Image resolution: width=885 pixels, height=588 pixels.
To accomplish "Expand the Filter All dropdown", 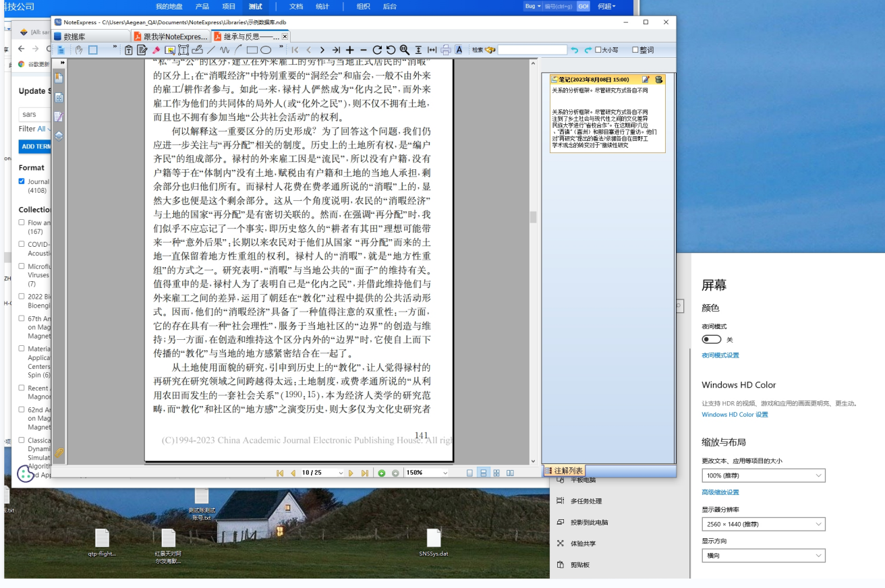I will click(45, 129).
